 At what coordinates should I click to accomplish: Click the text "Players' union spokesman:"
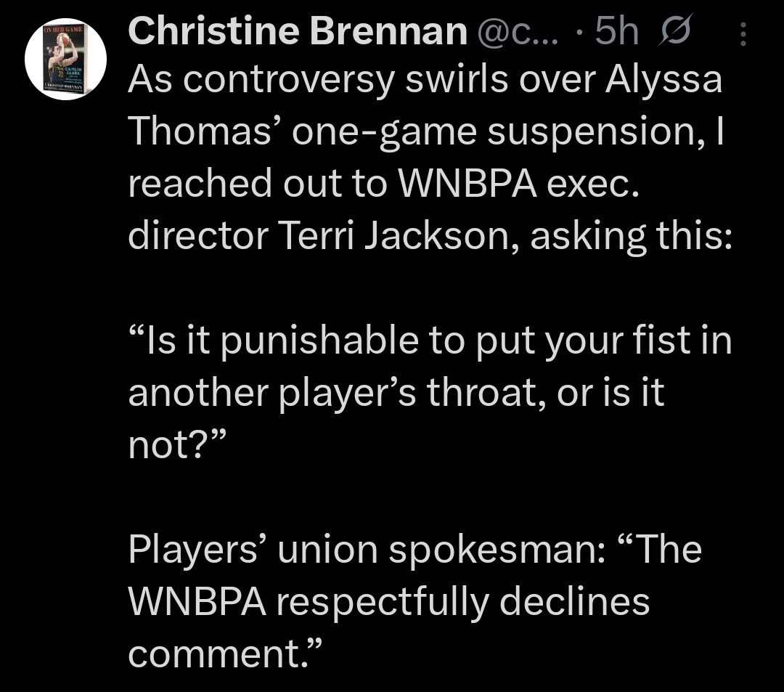click(x=367, y=550)
